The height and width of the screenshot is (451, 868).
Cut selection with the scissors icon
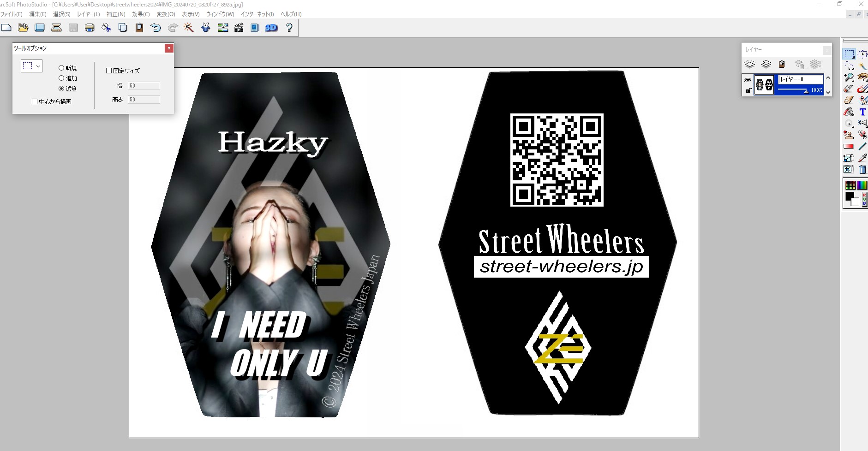(106, 28)
